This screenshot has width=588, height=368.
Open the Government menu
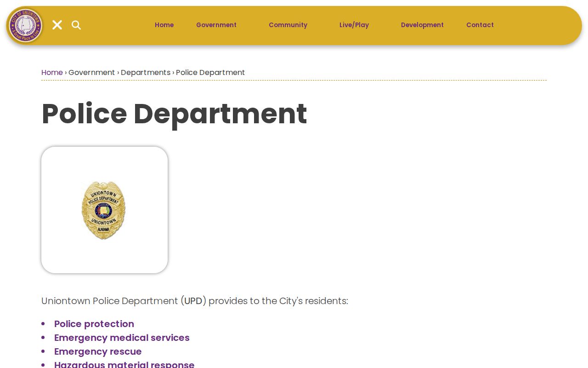point(216,25)
